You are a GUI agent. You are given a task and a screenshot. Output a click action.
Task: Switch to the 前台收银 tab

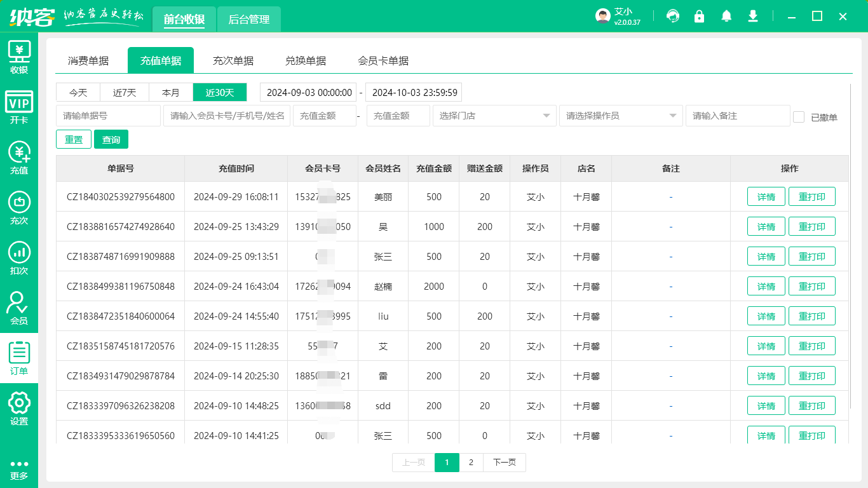[184, 19]
